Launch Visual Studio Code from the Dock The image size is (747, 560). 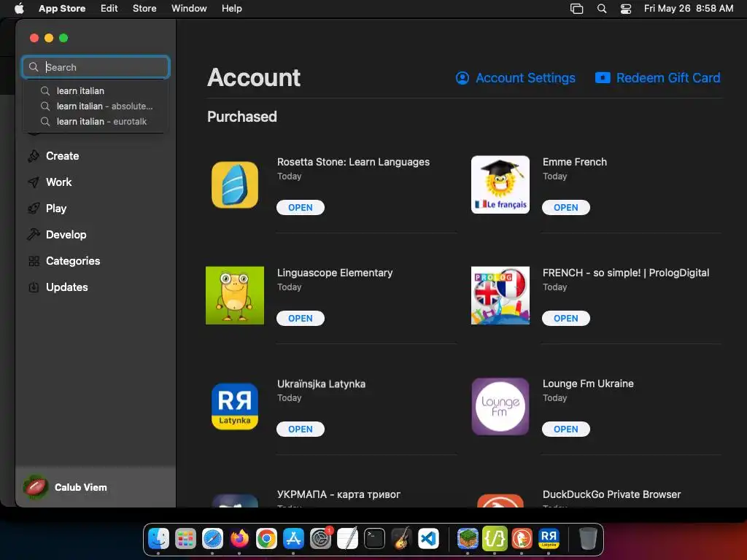point(428,539)
